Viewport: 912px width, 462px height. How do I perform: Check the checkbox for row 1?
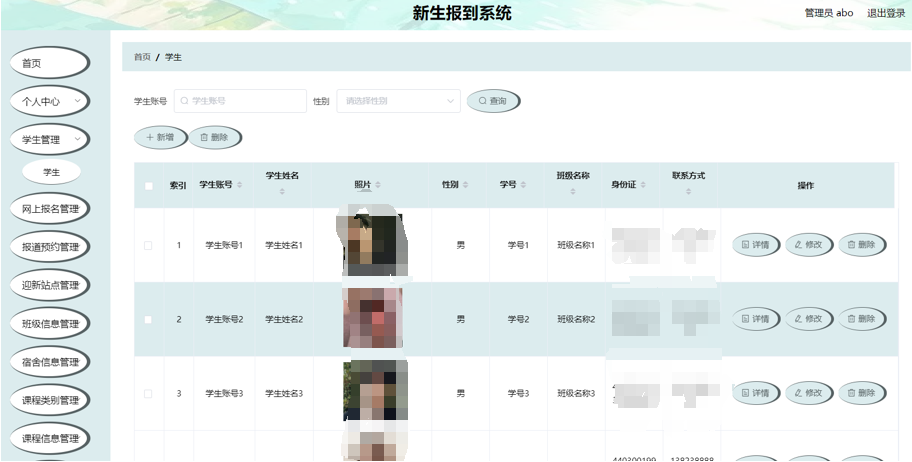pos(148,246)
